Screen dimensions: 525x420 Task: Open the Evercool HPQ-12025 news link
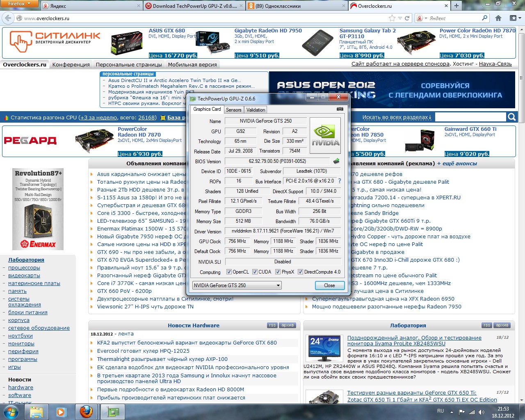143,351
